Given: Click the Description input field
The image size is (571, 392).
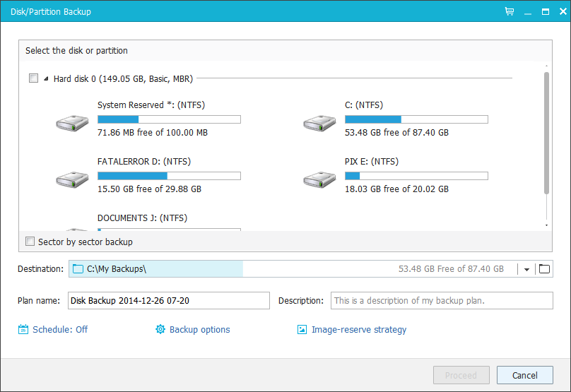Looking at the screenshot, I should (442, 300).
